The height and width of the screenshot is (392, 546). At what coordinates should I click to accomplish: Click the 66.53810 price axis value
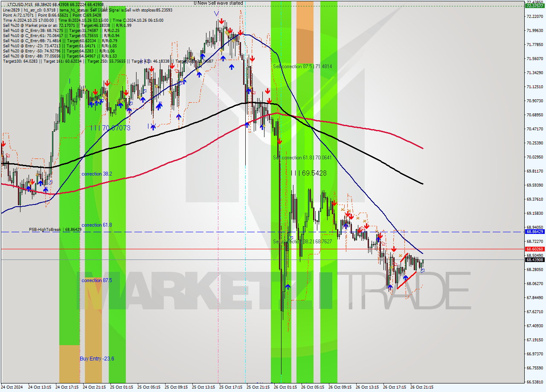coord(534,382)
